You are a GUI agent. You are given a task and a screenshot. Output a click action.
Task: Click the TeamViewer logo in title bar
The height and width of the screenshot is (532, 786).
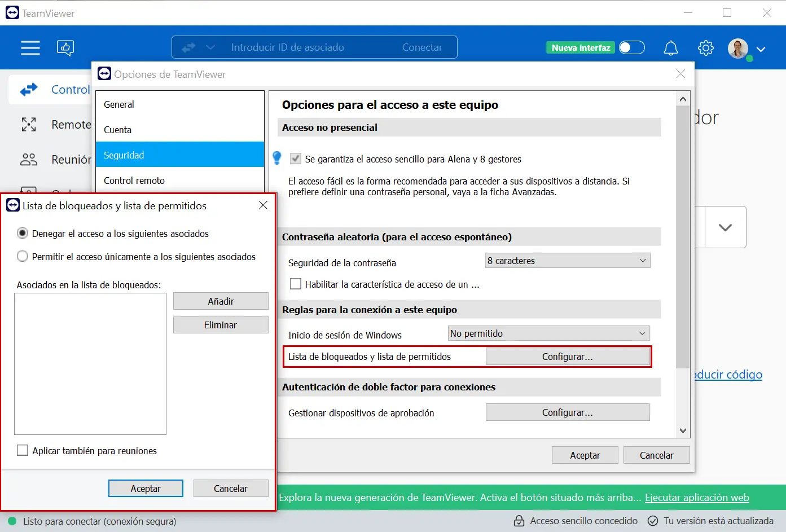(12, 12)
